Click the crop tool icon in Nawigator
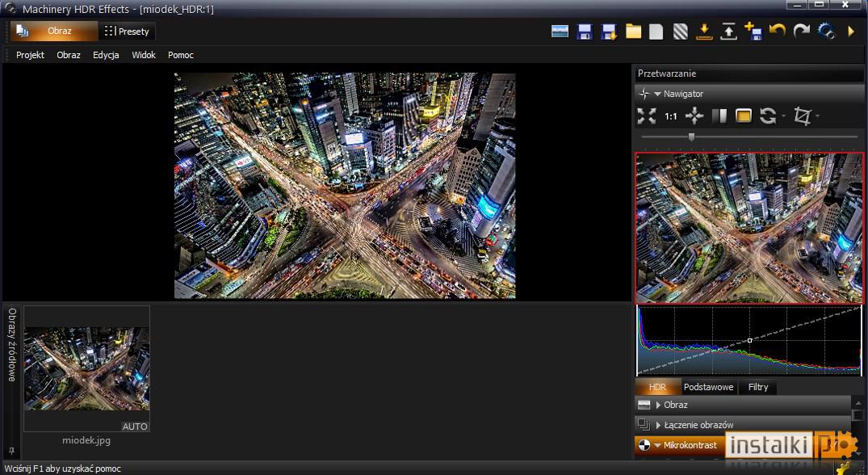Viewport: 868px width, 475px height. (802, 116)
